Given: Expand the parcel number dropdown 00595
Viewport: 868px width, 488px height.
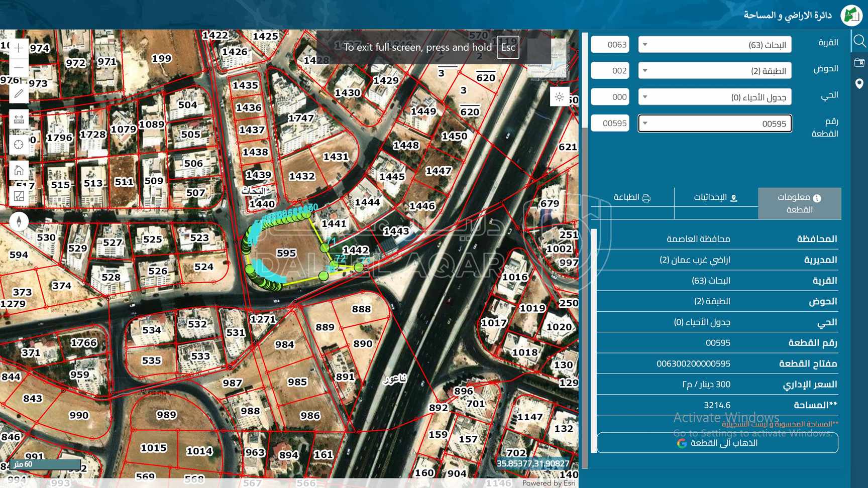Looking at the screenshot, I should 714,124.
